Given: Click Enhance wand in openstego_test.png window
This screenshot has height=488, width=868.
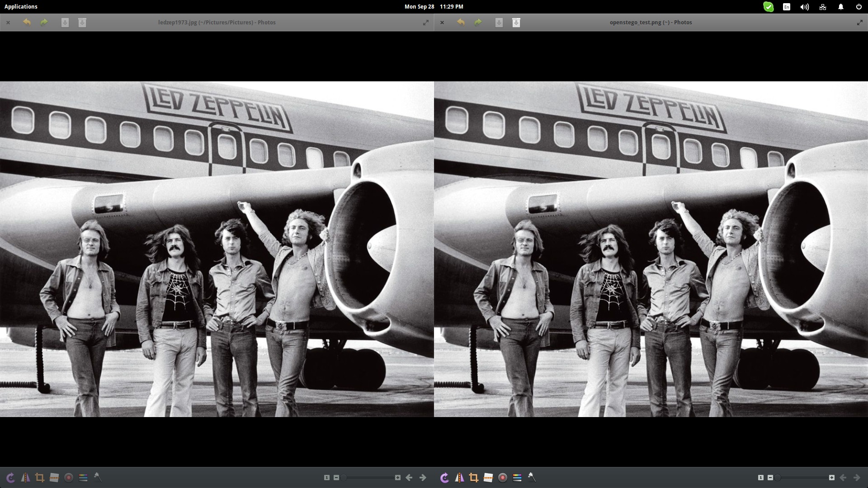Looking at the screenshot, I should 532,477.
